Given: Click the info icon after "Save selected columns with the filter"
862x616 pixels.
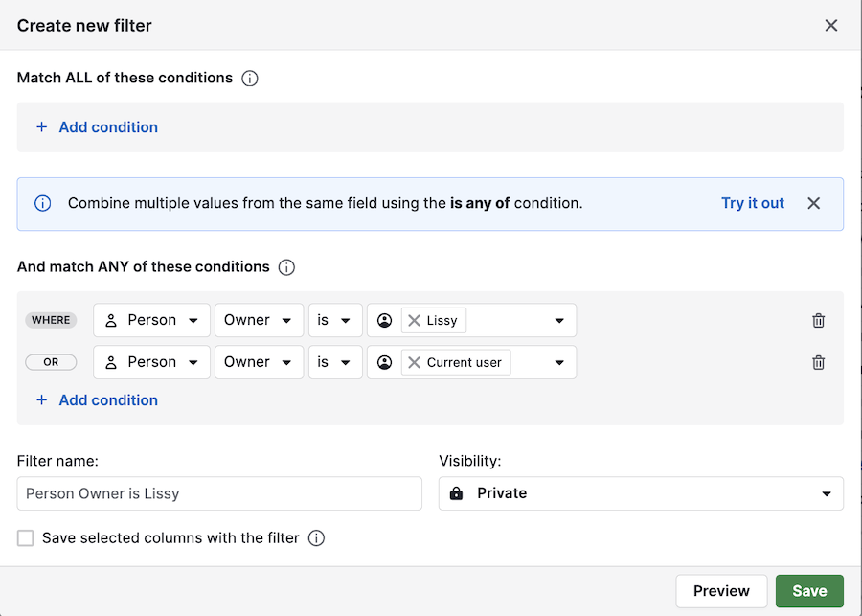Looking at the screenshot, I should [316, 538].
